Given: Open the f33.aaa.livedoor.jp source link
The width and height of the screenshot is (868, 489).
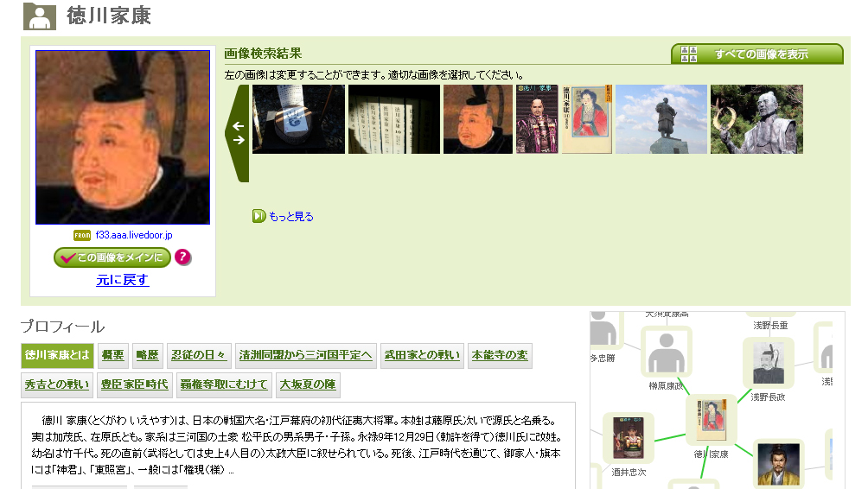Looking at the screenshot, I should (x=134, y=235).
